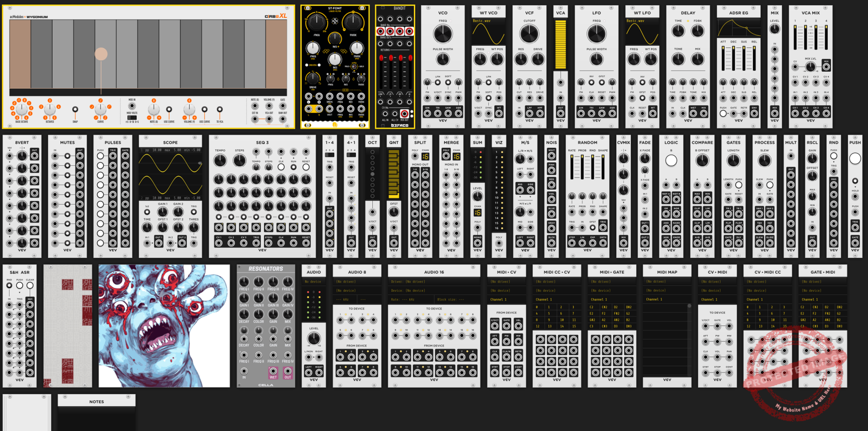The image size is (868, 431).
Task: Click the SCOPE module OUT 1 jack
Action: click(x=158, y=243)
